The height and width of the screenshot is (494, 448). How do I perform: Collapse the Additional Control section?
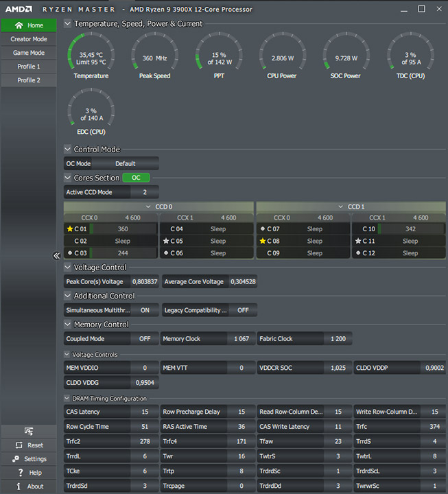pos(67,296)
